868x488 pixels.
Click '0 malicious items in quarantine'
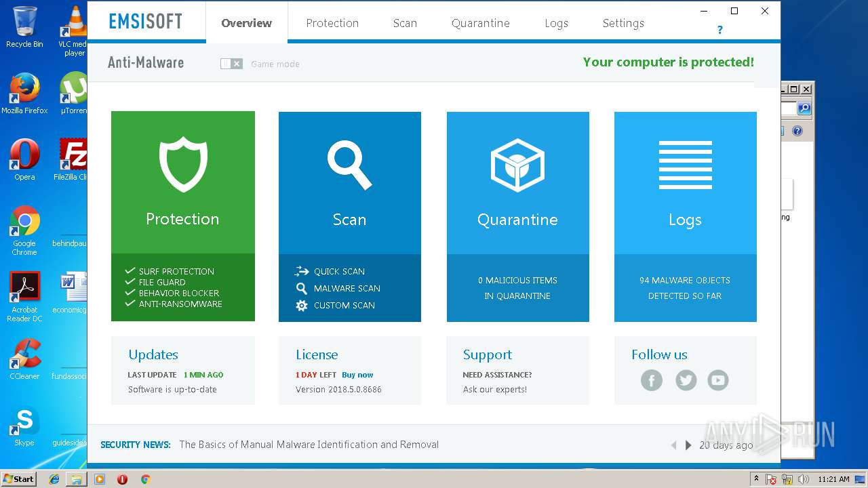(518, 288)
